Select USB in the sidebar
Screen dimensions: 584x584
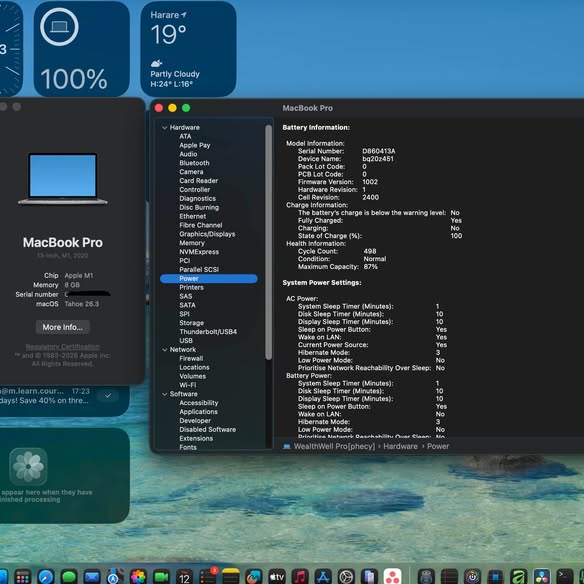click(186, 341)
